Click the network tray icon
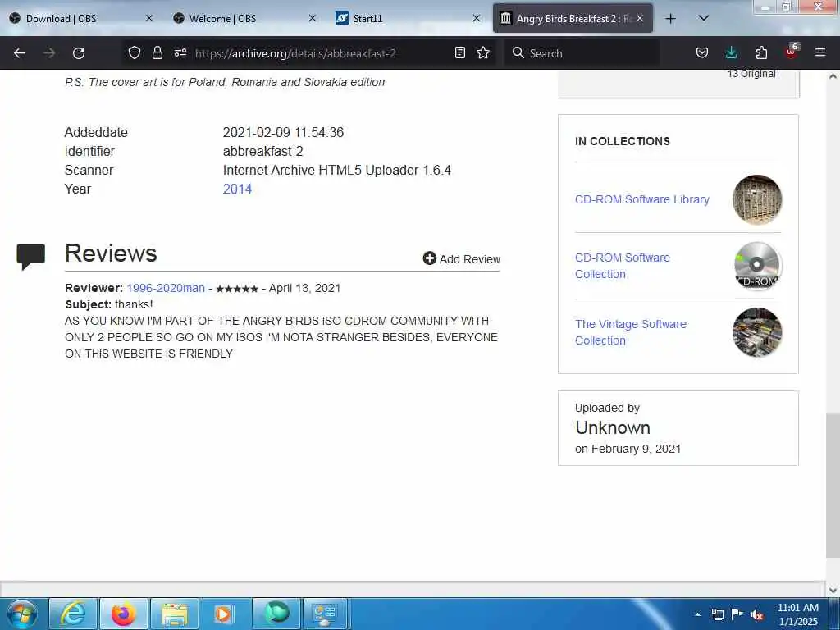The image size is (840, 630). 717,614
